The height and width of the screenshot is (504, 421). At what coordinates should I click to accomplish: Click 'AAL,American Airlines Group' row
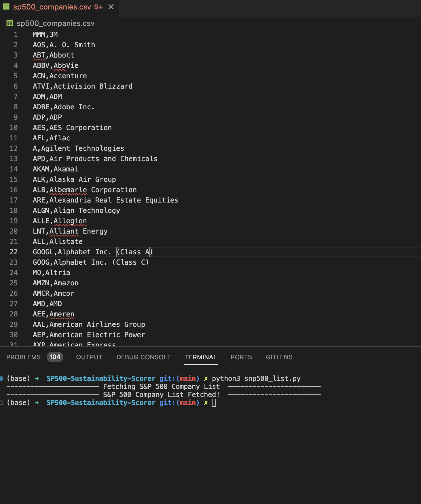pyautogui.click(x=89, y=324)
